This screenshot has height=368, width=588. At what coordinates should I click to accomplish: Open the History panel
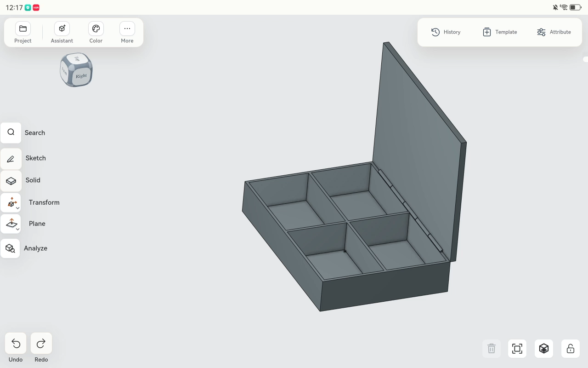click(446, 32)
